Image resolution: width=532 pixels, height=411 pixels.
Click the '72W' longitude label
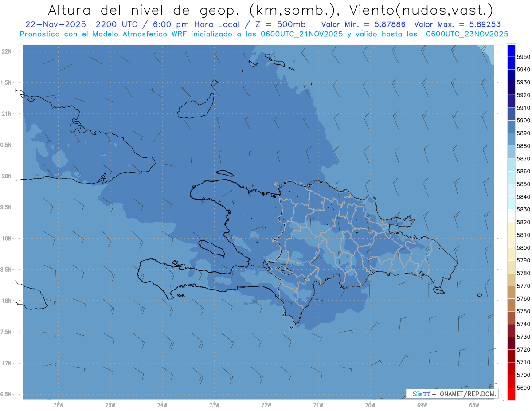click(x=266, y=405)
